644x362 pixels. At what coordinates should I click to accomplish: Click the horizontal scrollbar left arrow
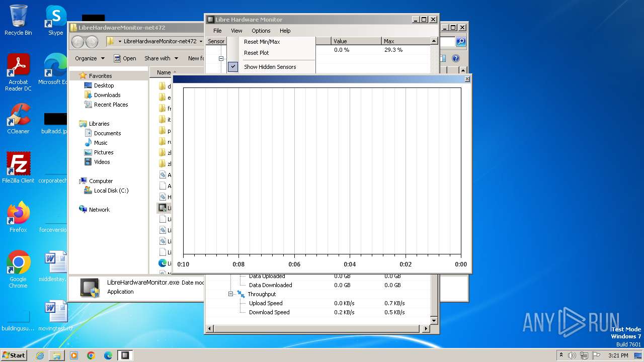pos(210,329)
